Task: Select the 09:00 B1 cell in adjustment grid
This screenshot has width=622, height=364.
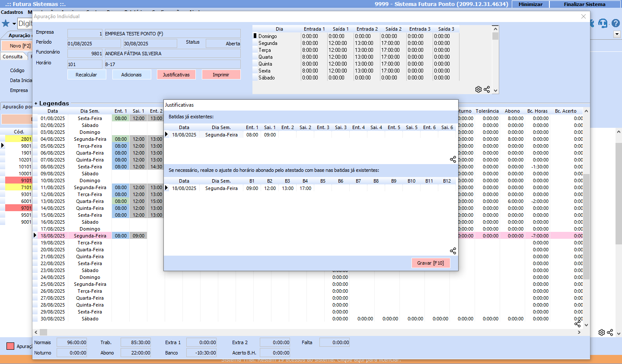Action: tap(252, 188)
